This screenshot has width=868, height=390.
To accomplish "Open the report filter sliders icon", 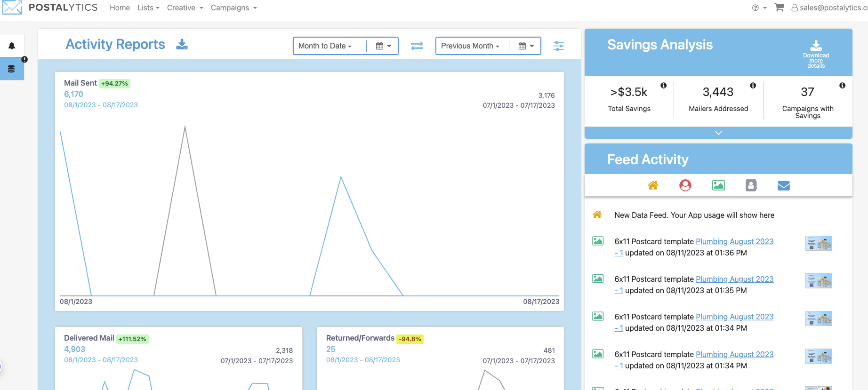I will [559, 46].
